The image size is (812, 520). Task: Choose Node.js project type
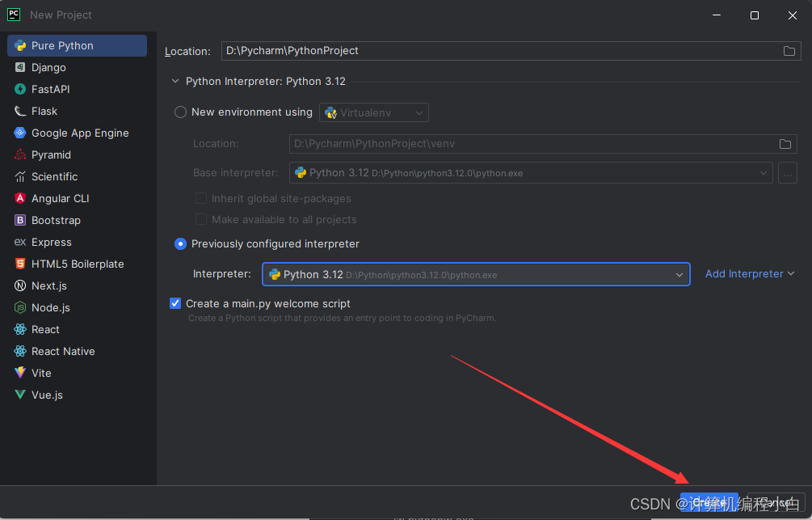point(77,307)
